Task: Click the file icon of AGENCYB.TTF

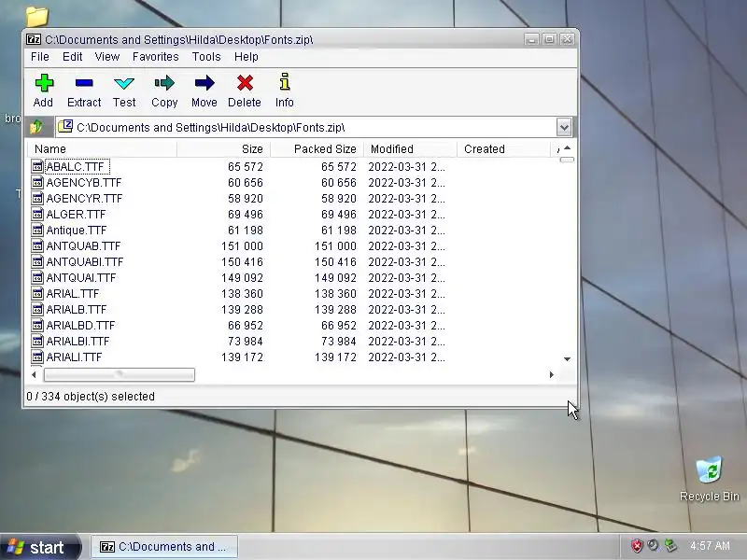Action: 37,182
